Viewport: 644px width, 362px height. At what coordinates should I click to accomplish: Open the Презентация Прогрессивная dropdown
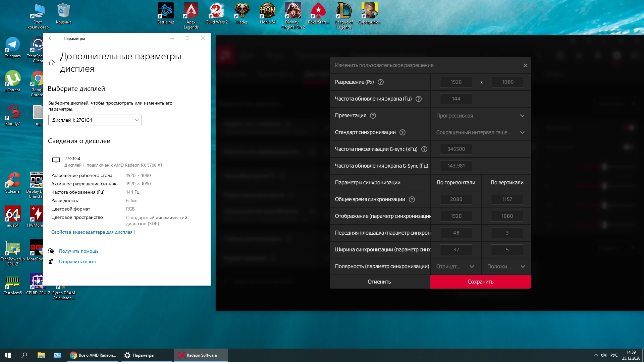click(480, 116)
